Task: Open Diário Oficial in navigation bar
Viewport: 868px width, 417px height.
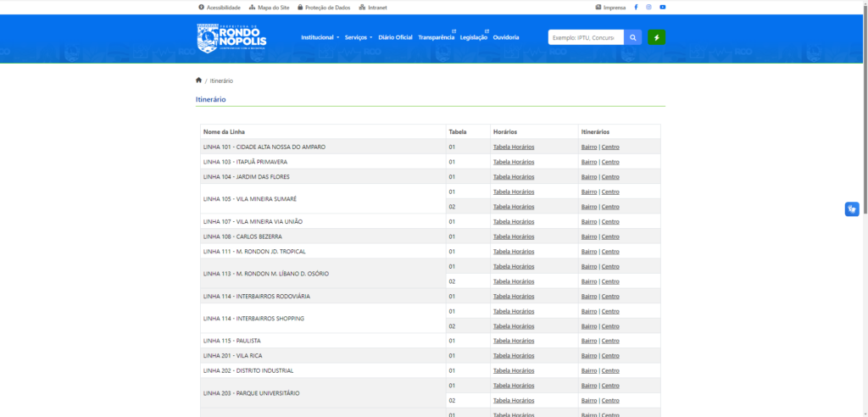Action: 395,37
